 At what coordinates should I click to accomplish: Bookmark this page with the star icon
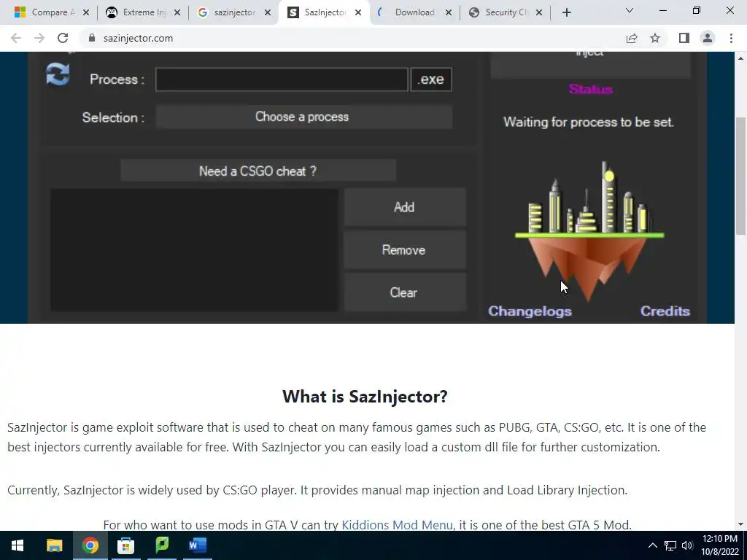[x=655, y=38]
